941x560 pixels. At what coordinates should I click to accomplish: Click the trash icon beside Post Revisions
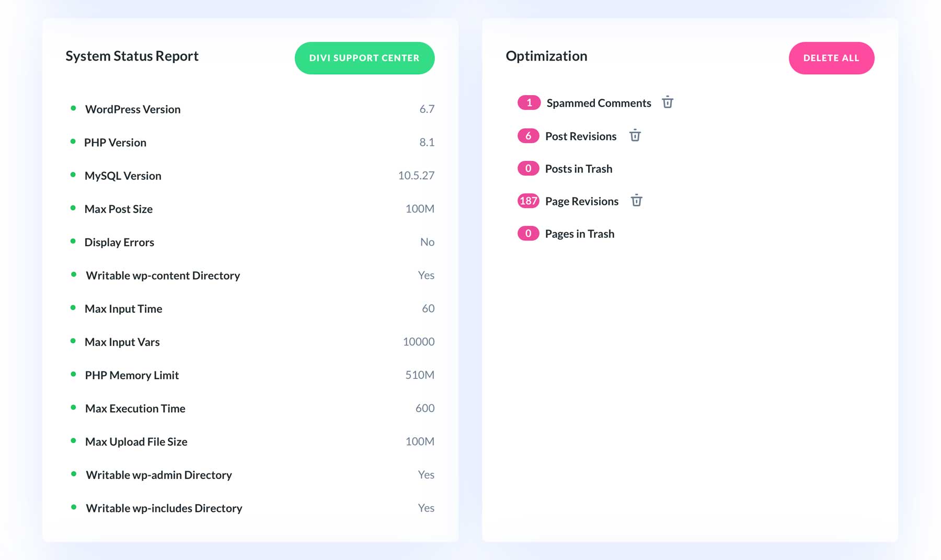pos(635,135)
